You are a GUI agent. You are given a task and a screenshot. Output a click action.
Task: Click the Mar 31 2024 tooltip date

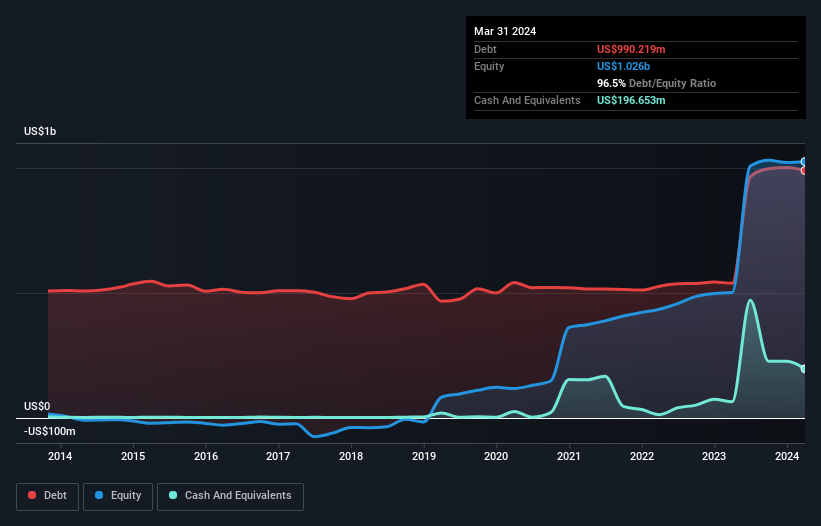pos(505,31)
